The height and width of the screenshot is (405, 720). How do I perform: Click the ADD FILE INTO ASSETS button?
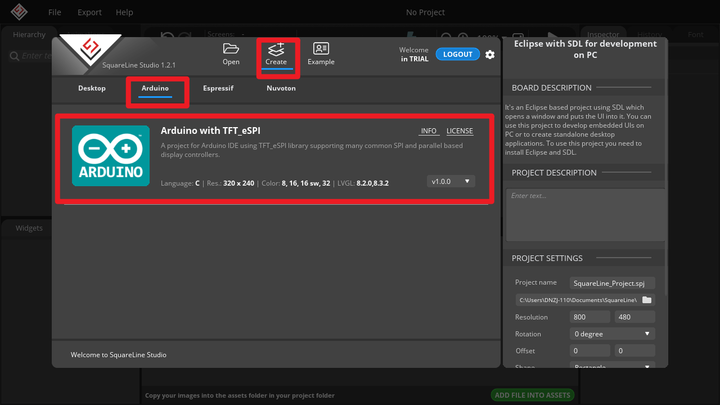click(532, 395)
